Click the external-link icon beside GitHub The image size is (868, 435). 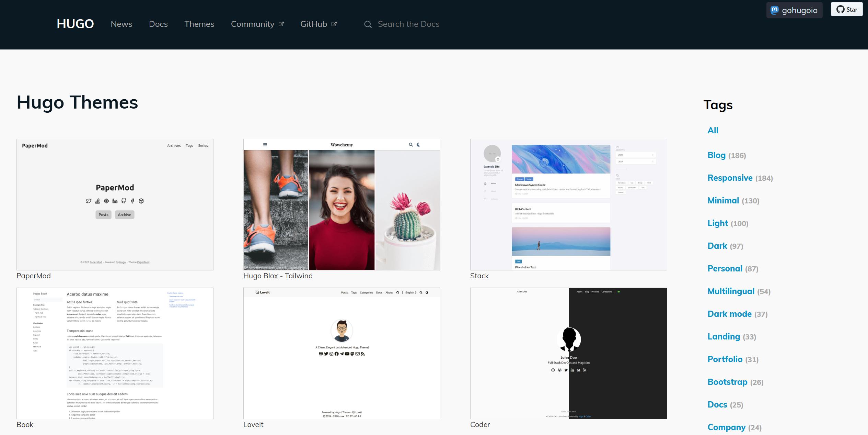coord(334,24)
